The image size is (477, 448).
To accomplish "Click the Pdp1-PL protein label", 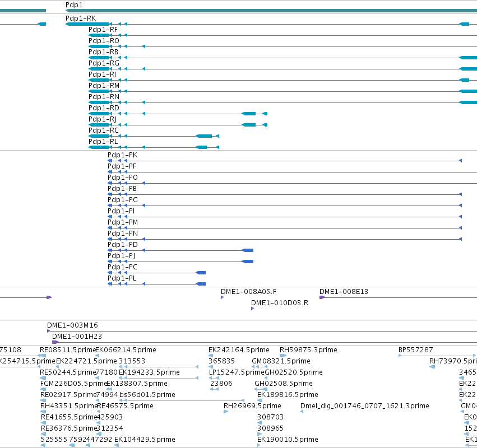I will pyautogui.click(x=122, y=278).
